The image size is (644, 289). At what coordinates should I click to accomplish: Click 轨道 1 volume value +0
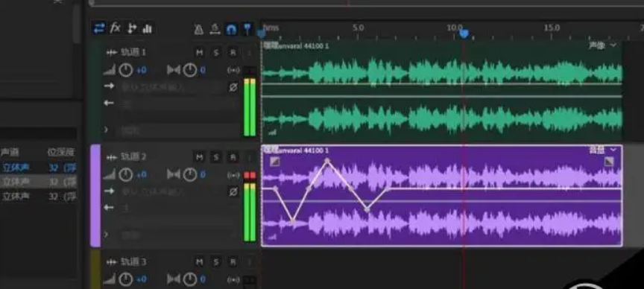142,70
